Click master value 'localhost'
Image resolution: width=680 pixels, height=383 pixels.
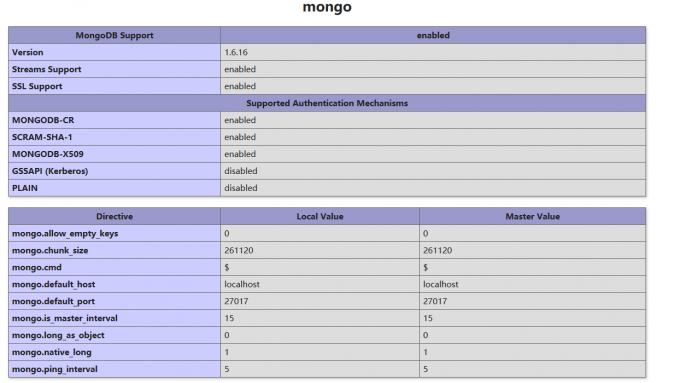point(441,284)
